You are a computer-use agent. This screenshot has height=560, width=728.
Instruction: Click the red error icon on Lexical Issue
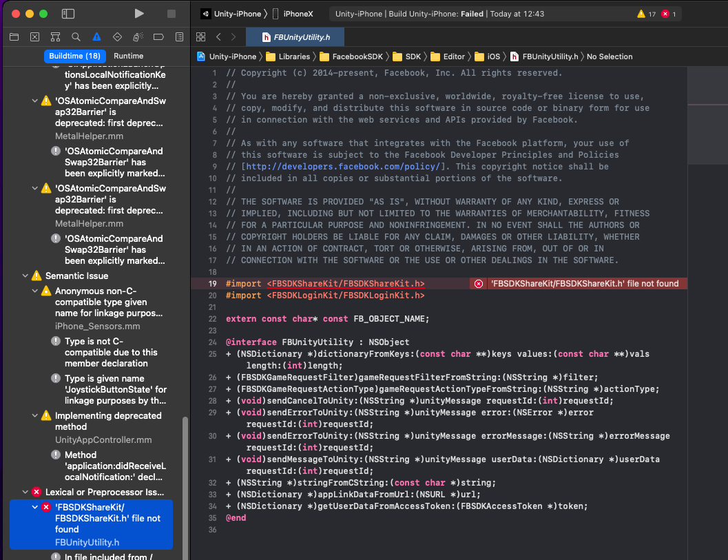tap(37, 492)
